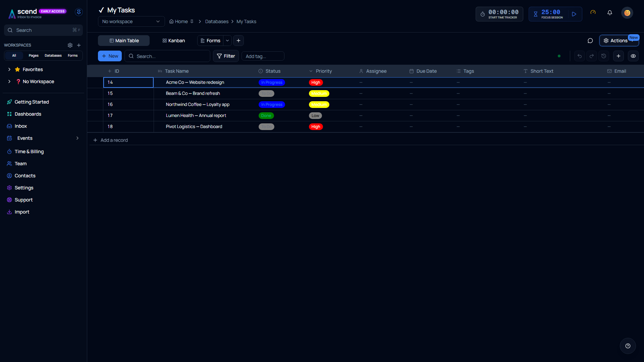Open the Actions menu
Screen dimensions: 644x362
(619, 41)
